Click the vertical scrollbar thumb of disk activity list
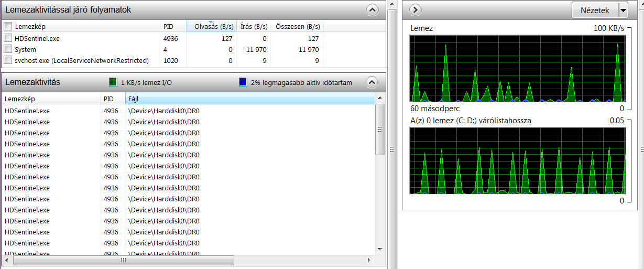 380,129
